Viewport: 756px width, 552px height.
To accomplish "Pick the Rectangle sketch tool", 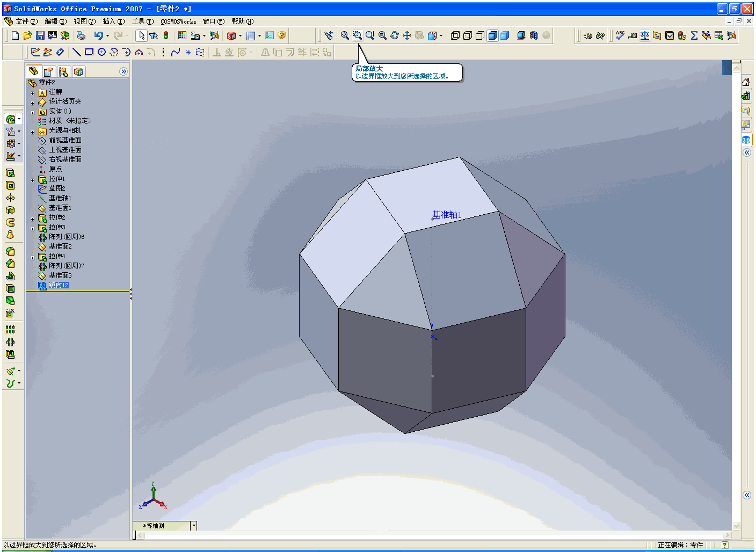I will point(89,52).
